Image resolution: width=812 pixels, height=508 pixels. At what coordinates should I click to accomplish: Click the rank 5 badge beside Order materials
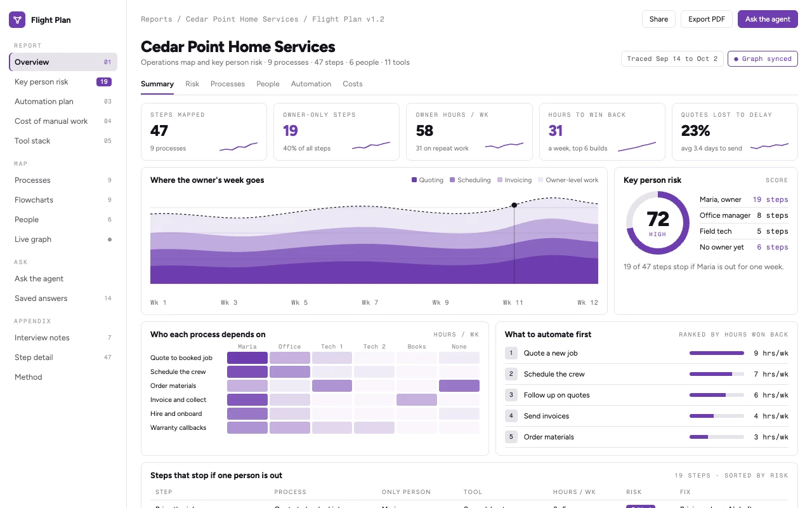[511, 437]
